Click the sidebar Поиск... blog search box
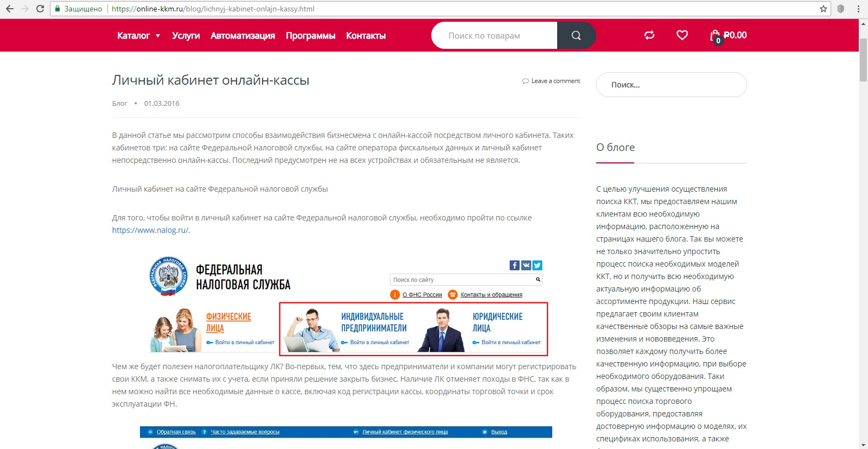 (672, 85)
